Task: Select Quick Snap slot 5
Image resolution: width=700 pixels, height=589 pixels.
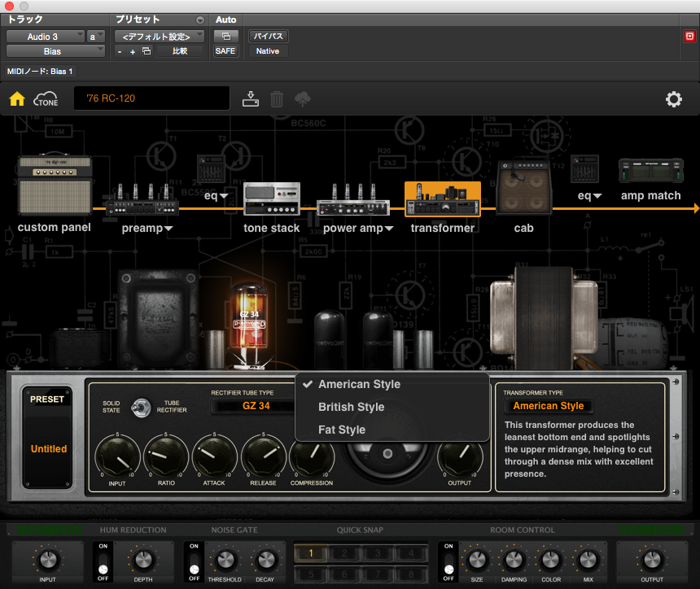Action: 311,574
